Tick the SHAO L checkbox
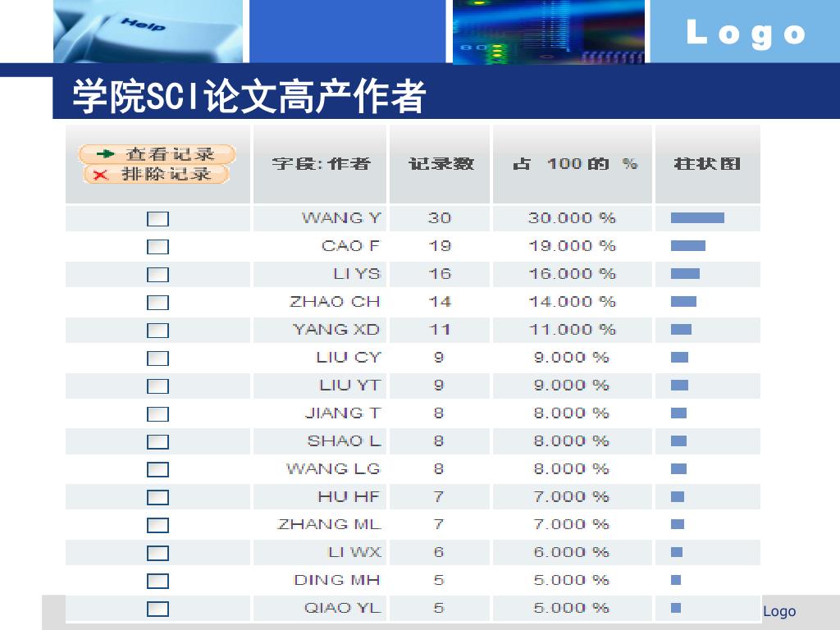Screen dimensions: 840x630 click(x=158, y=441)
